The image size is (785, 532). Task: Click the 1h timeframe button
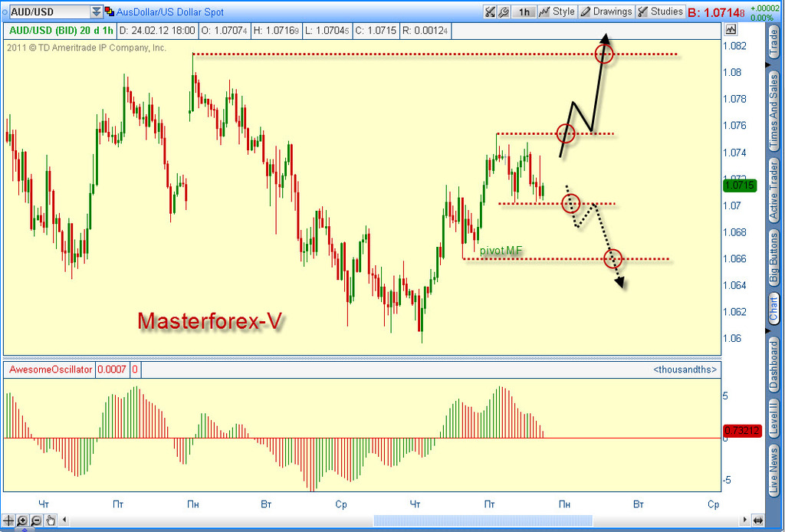point(524,11)
